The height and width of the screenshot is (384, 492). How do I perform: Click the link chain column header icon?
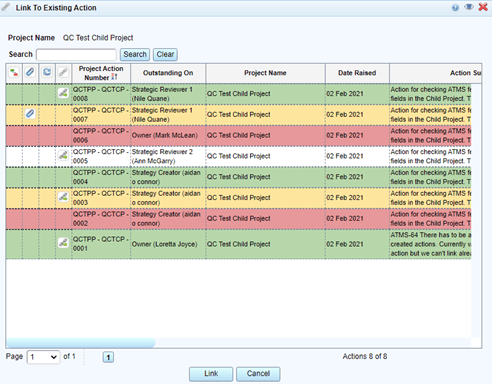click(63, 72)
